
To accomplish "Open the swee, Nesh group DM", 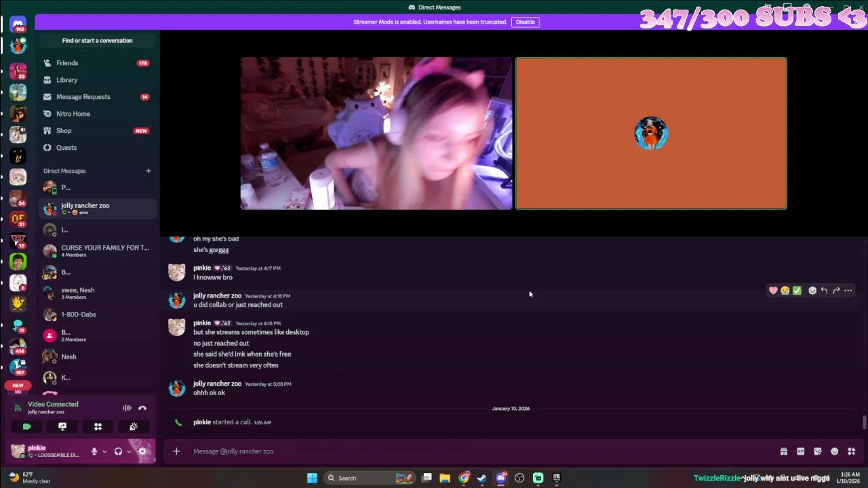I will (97, 293).
